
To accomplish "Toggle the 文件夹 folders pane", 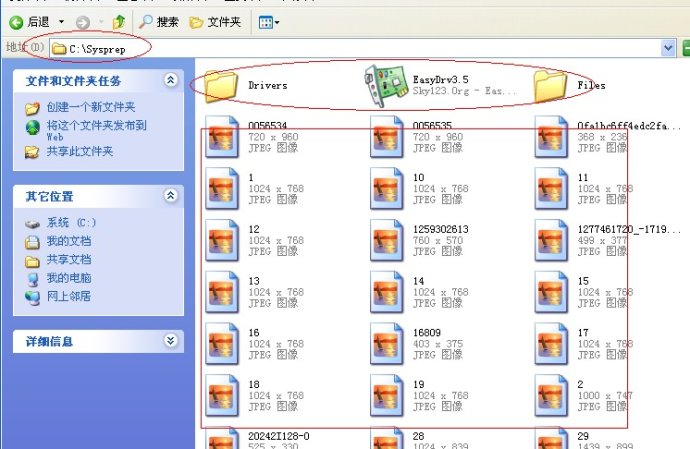I will pos(215,22).
